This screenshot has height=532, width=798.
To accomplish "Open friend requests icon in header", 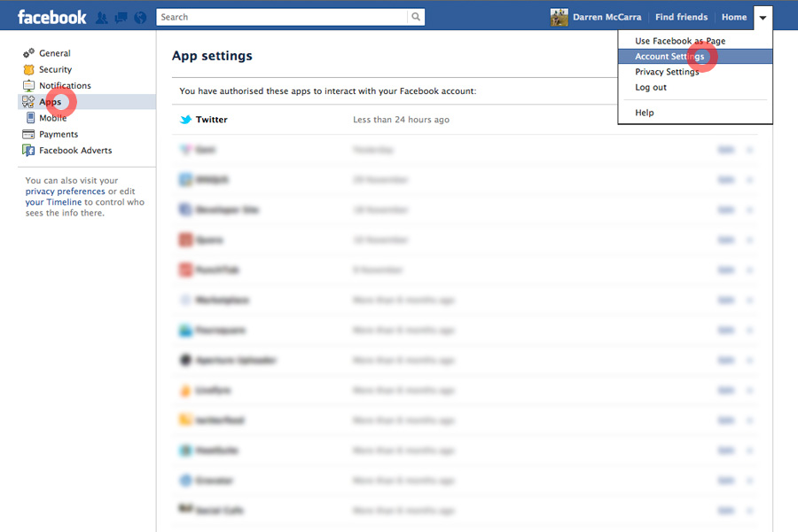I will [x=102, y=17].
